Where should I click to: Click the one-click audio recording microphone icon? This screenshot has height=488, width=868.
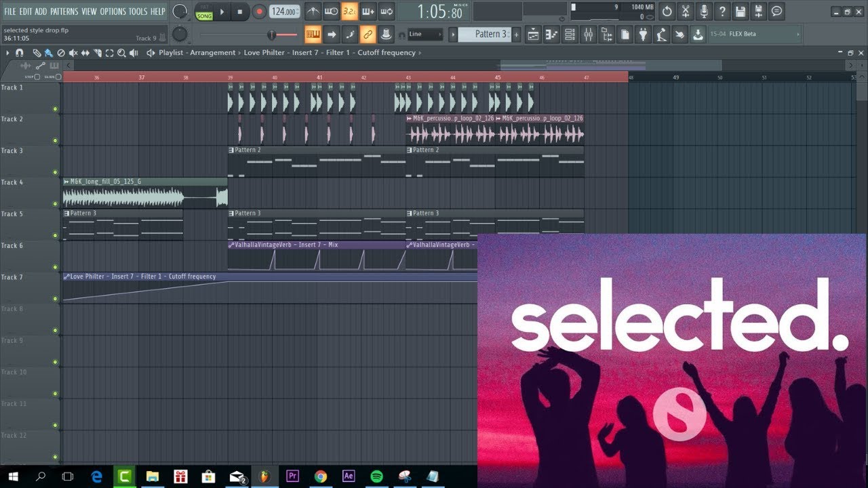pos(704,12)
